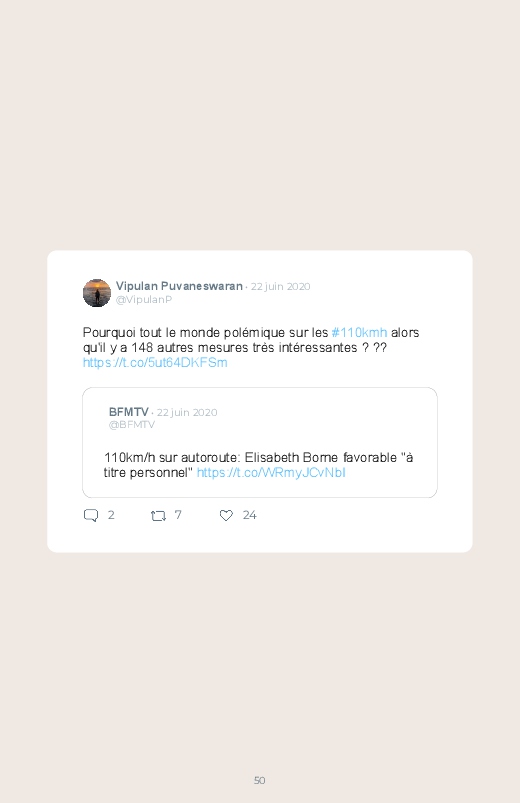Open the https://t.co/WRmyJCvNbI link

pyautogui.click(x=271, y=472)
